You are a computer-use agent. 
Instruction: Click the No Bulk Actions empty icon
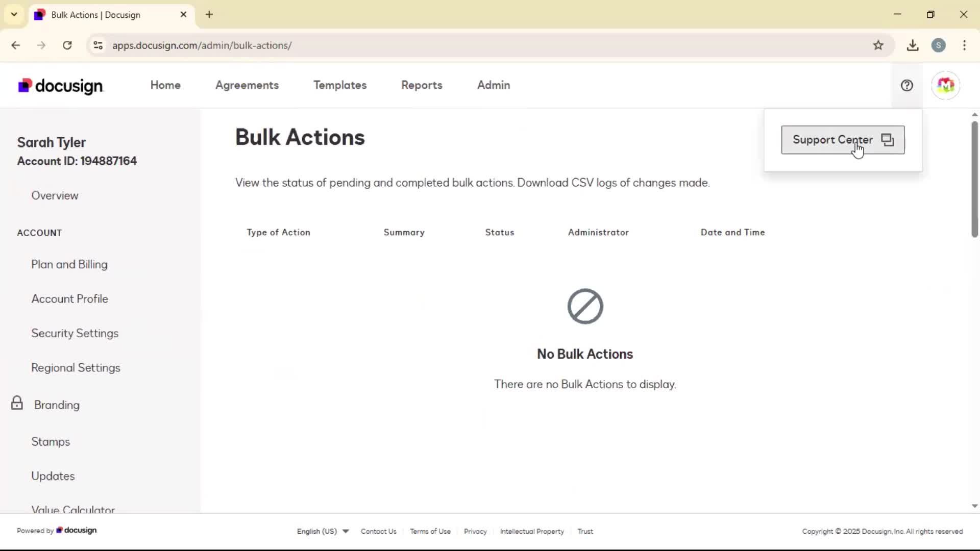[585, 306]
